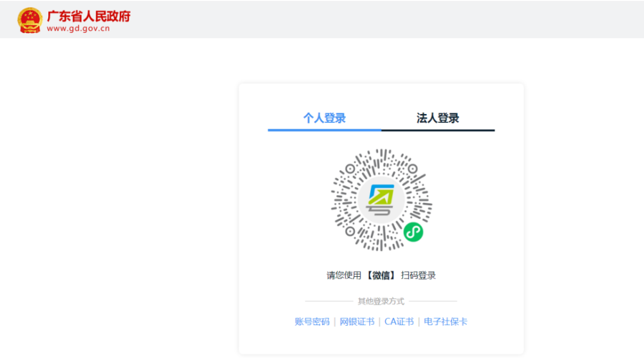Switch to the 法人登录 tab

click(438, 118)
